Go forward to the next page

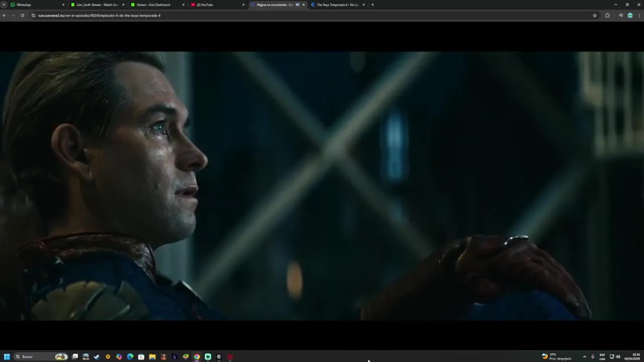(x=13, y=16)
